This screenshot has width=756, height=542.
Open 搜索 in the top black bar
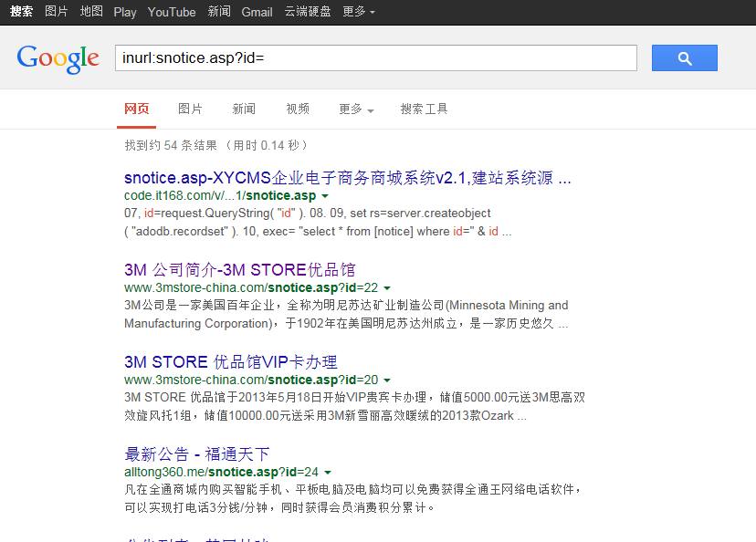pos(21,12)
